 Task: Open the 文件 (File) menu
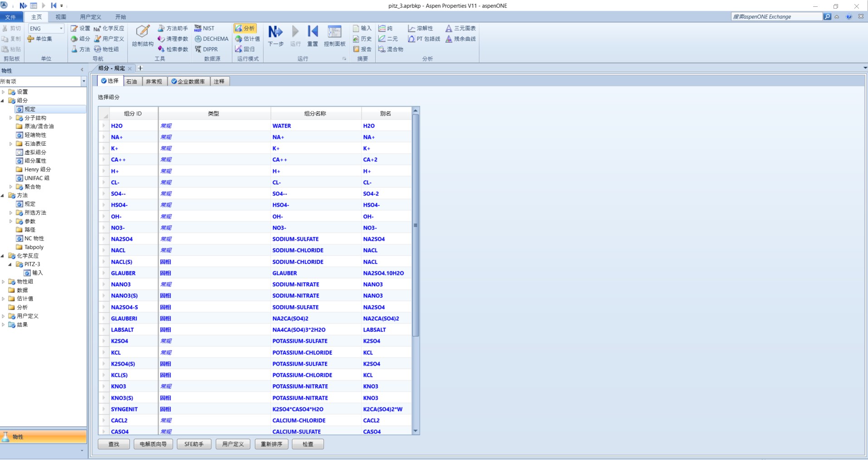pos(11,17)
